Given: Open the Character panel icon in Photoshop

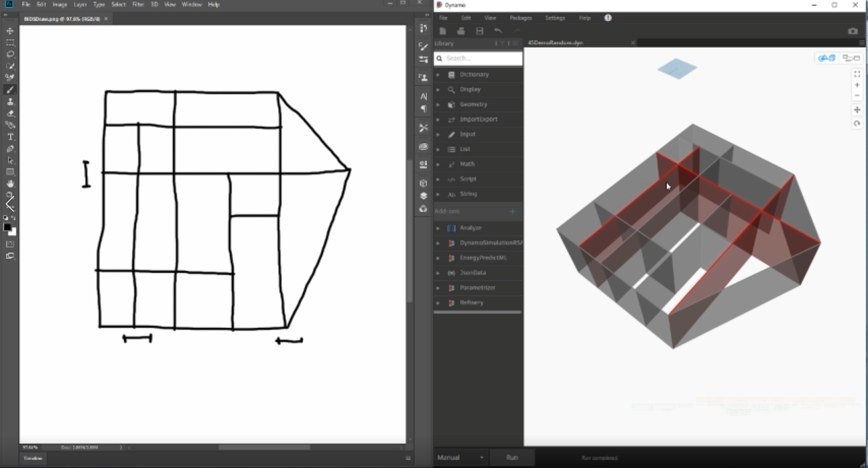Looking at the screenshot, I should click(423, 97).
